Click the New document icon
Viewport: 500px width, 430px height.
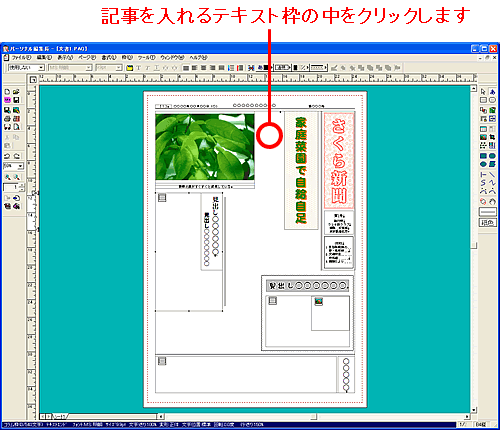pos(7,91)
